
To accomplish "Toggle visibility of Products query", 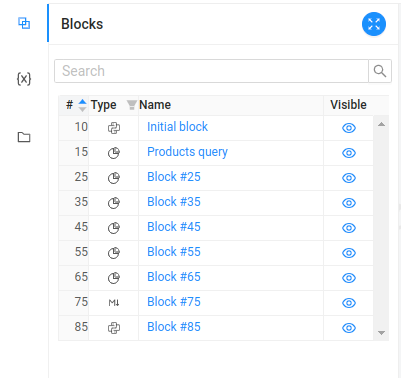I will pos(349,153).
